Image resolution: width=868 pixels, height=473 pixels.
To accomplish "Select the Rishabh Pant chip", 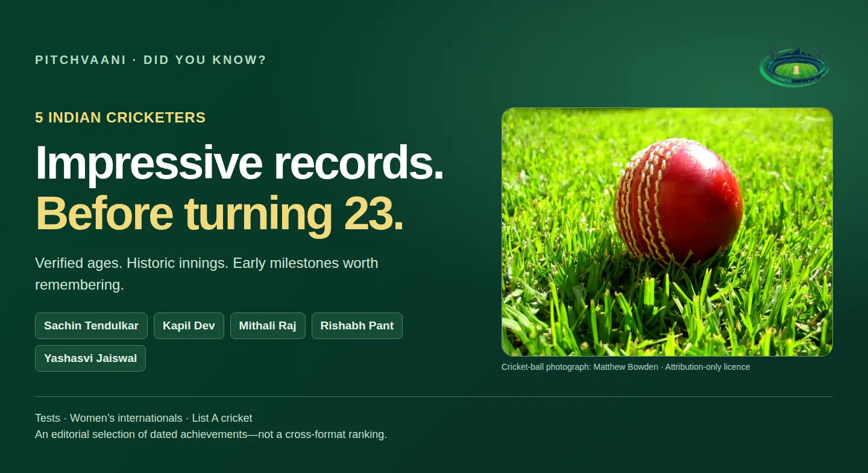I will (x=357, y=326).
